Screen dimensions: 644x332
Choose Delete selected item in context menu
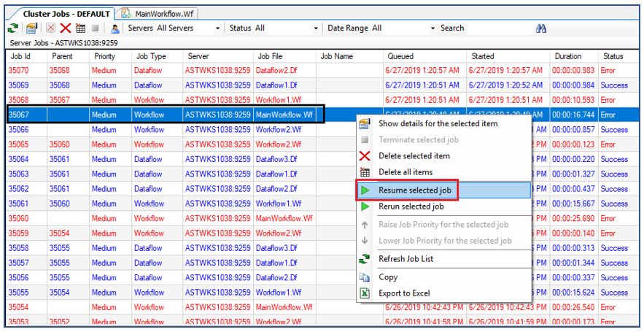[414, 156]
